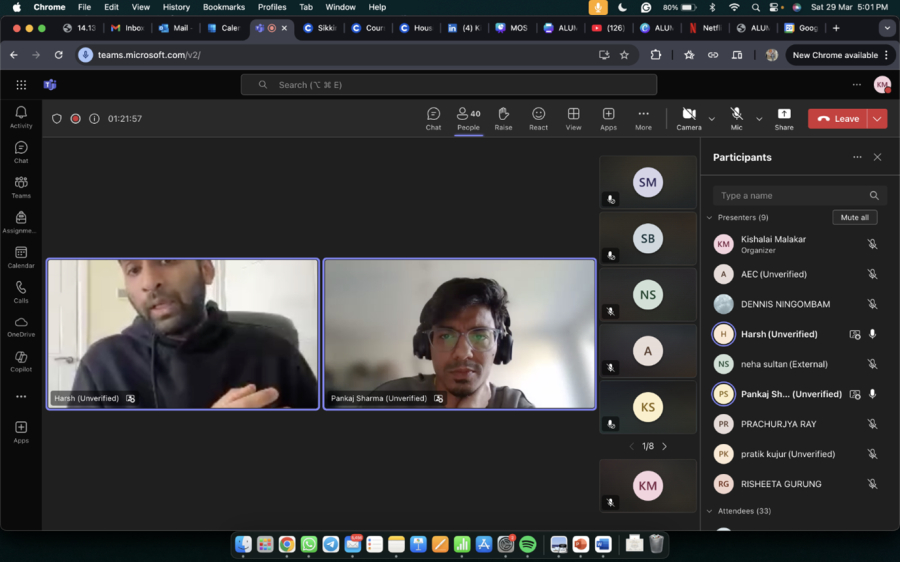Leave the meeting
Screen dimensions: 900x562
pos(837,119)
